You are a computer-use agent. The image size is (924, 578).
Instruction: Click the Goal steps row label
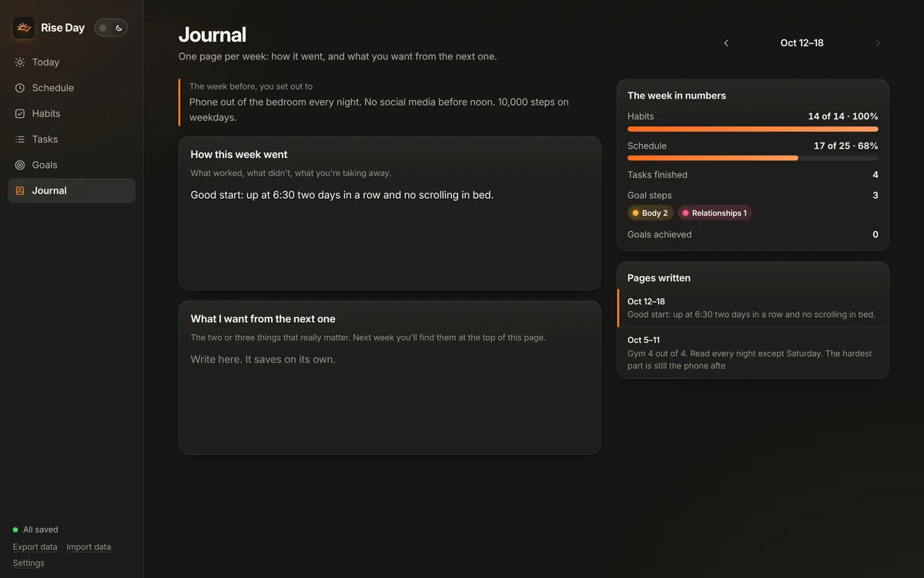point(650,196)
